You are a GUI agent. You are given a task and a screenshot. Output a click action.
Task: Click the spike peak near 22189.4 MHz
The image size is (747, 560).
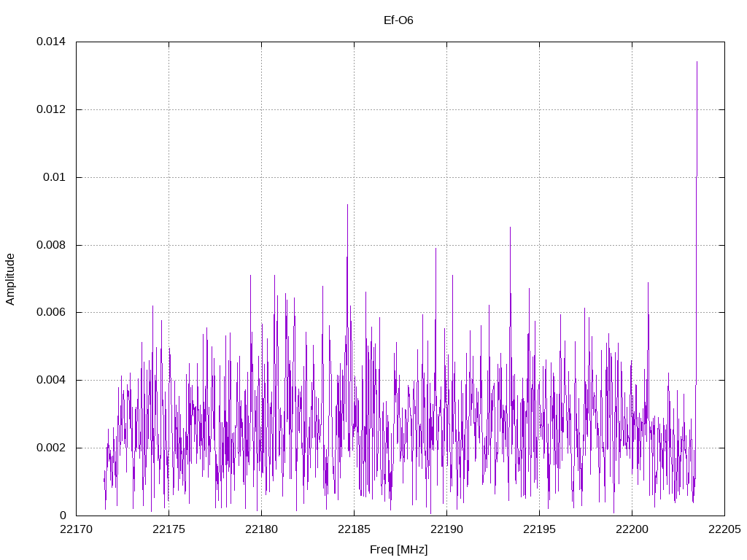pyautogui.click(x=436, y=249)
